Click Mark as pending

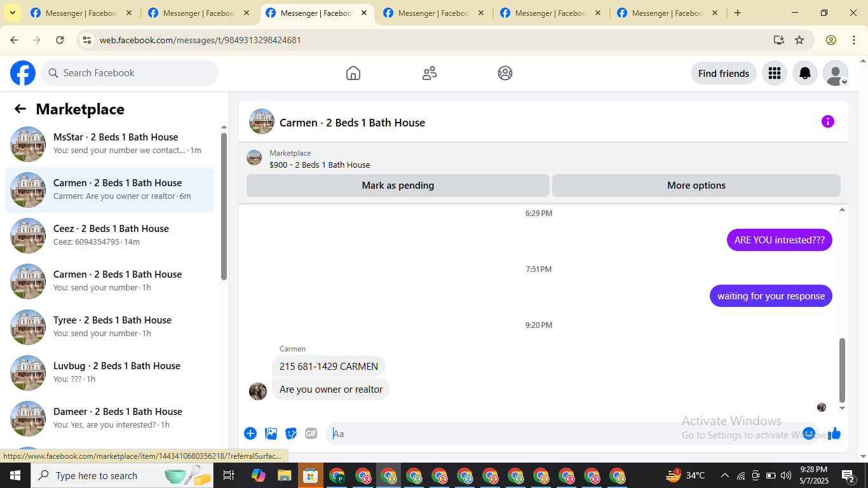(x=398, y=186)
